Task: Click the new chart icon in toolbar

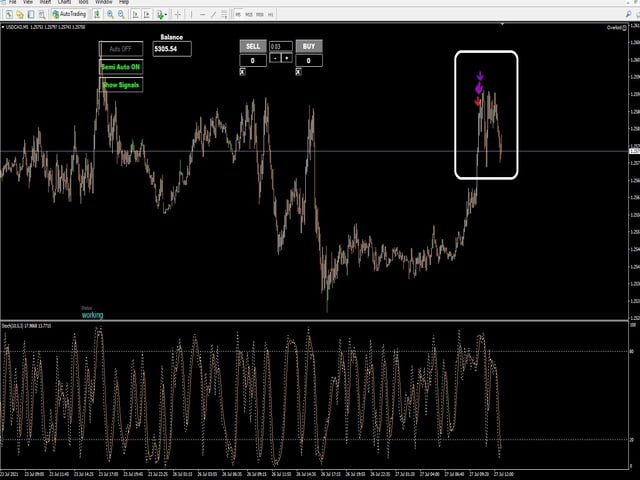Action: [8, 15]
